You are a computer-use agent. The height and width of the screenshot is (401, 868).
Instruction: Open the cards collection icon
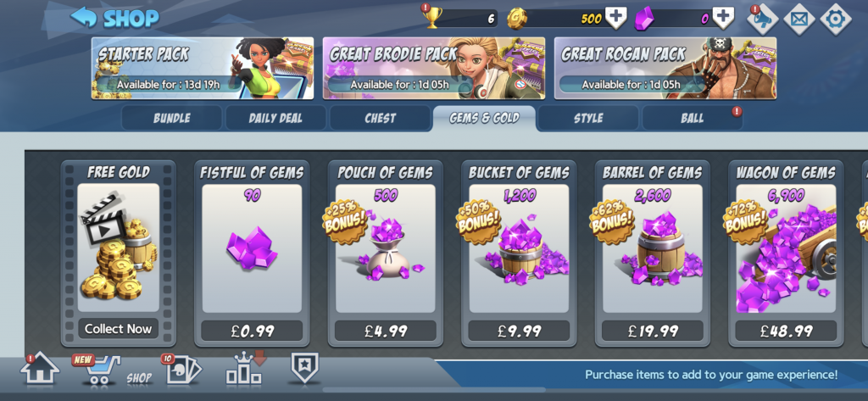[183, 370]
